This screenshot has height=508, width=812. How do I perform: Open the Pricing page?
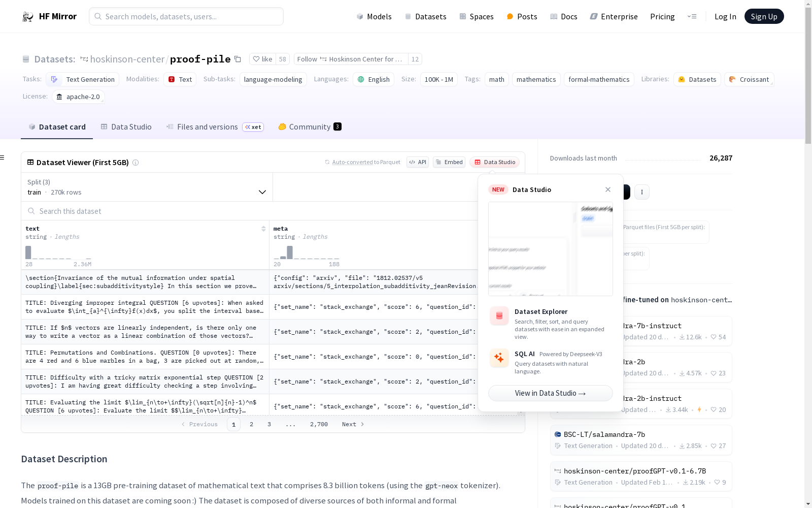(x=662, y=16)
